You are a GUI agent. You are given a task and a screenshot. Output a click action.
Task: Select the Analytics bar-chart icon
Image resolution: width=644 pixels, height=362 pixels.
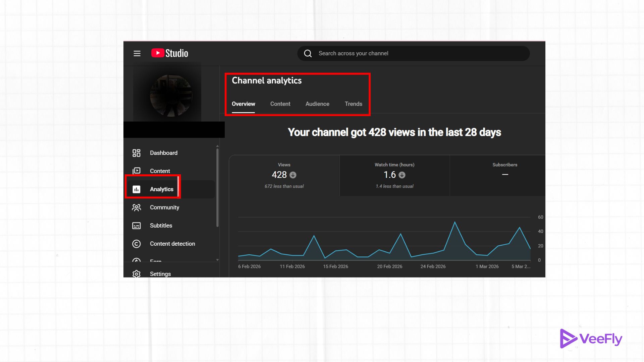point(136,189)
